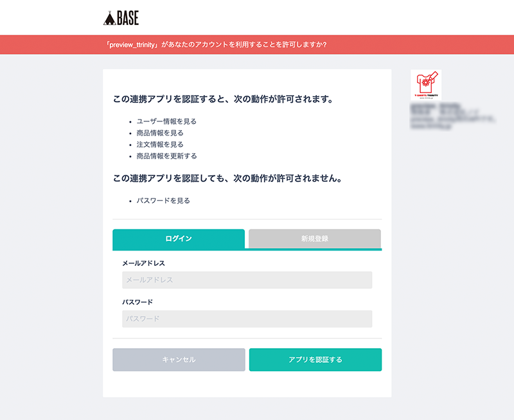
Task: Click the アプリを認証する button
Action: click(315, 360)
